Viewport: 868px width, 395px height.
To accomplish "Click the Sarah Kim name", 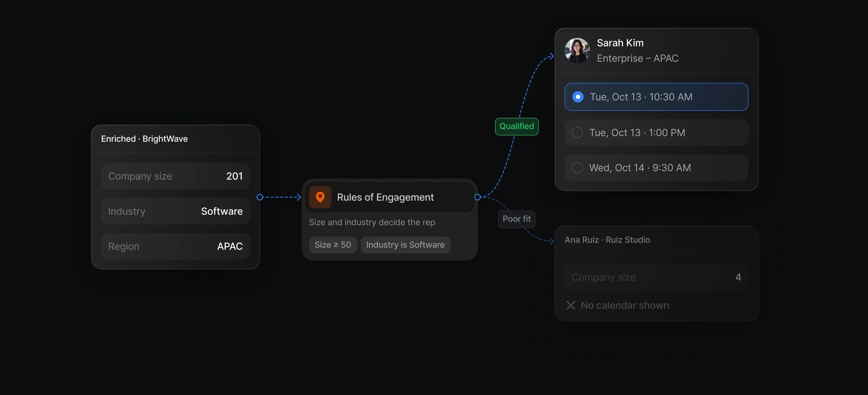I will (x=620, y=43).
